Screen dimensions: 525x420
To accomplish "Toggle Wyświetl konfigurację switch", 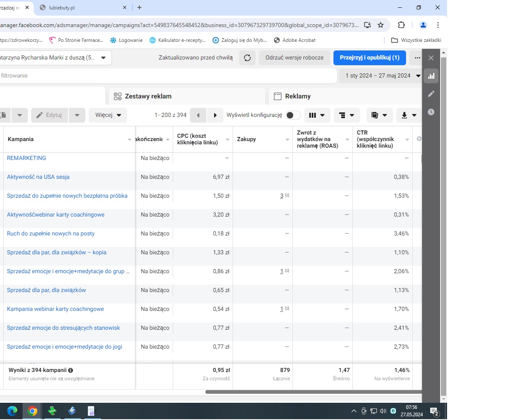I will coord(293,115).
